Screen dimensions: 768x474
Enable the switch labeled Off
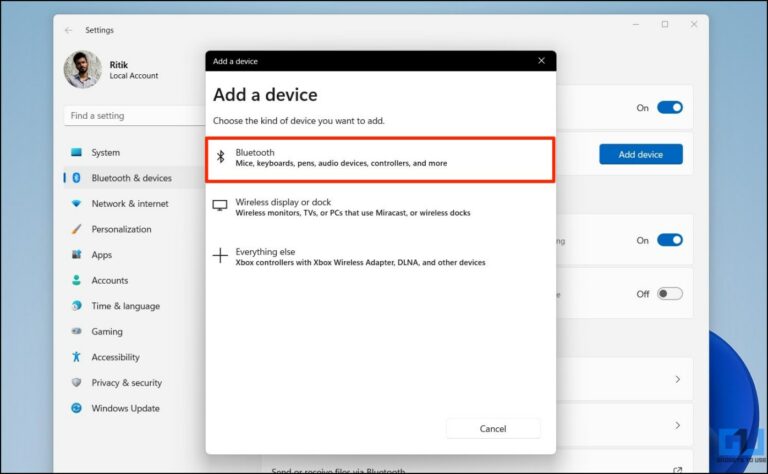[x=670, y=293]
